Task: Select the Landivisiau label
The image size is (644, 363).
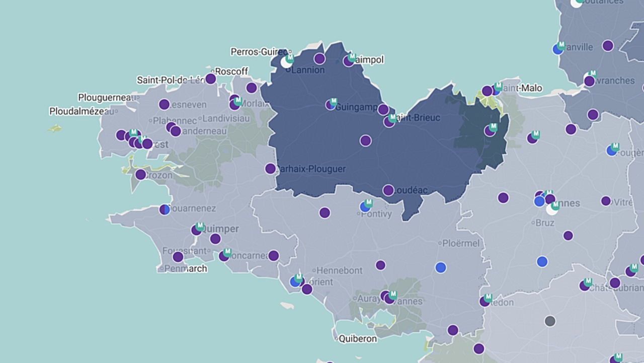Action: (x=226, y=119)
